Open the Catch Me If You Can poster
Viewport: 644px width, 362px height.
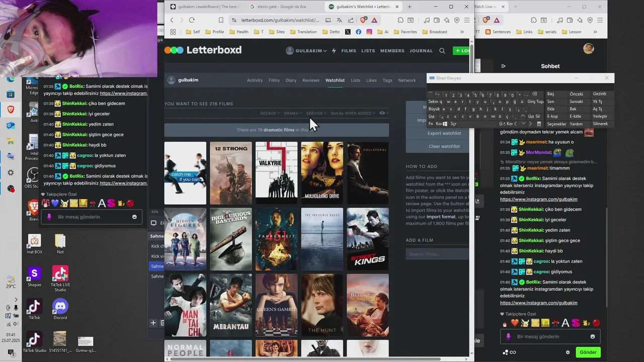pyautogui.click(x=185, y=173)
